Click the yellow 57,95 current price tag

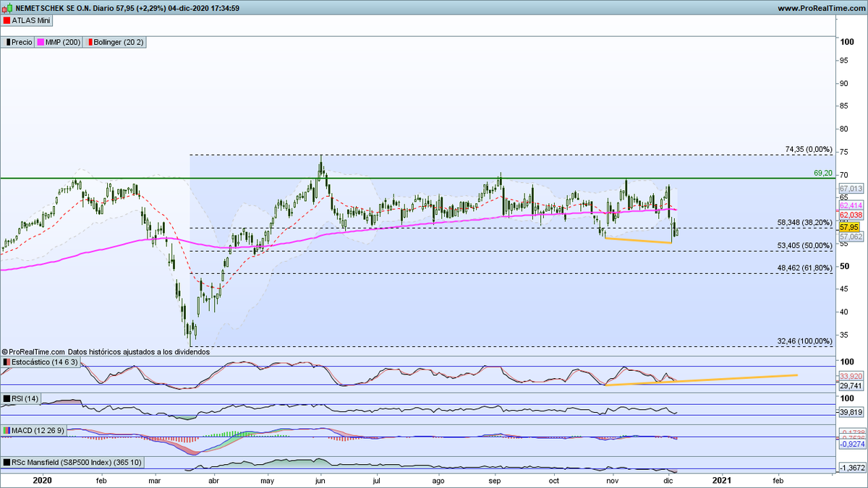[x=848, y=226]
